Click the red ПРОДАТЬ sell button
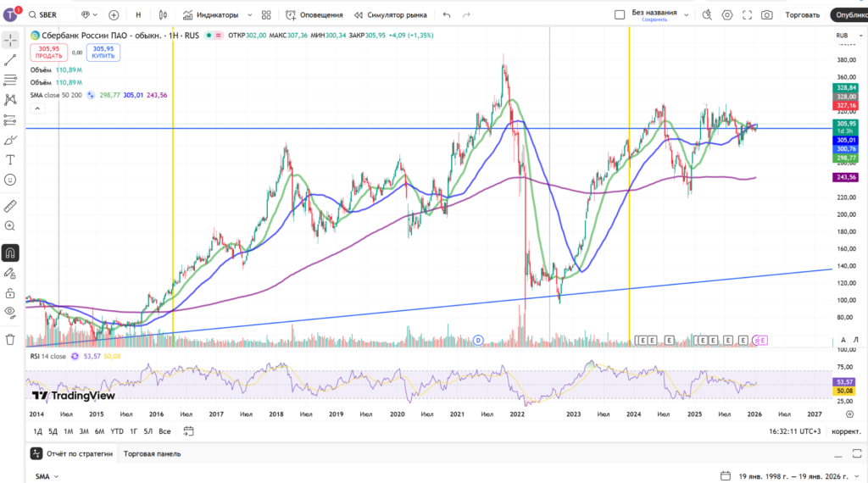Image resolution: width=868 pixels, height=483 pixels. 48,53
